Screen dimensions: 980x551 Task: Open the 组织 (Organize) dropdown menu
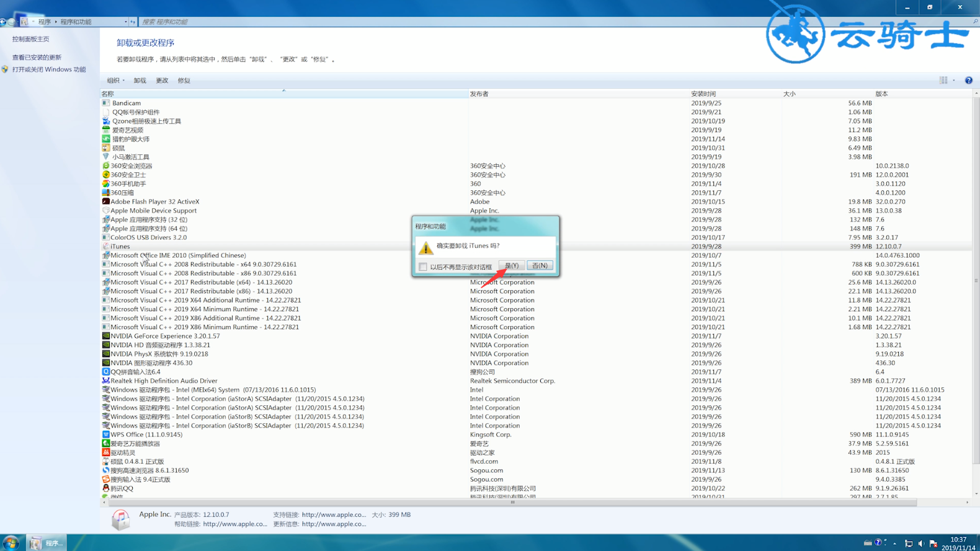115,81
